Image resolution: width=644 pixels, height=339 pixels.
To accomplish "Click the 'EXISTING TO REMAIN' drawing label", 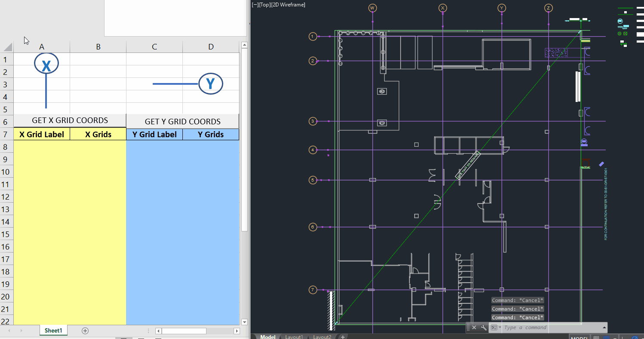I will (468, 165).
